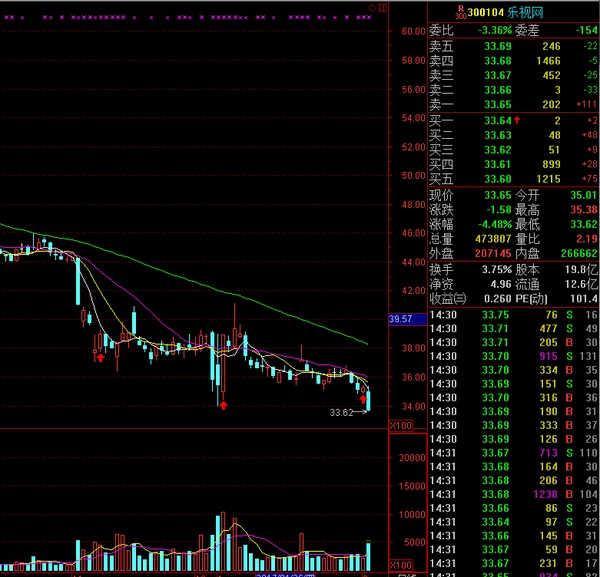Click the latest cyan volume bar
Viewport: 600px width, 577px height.
368,557
